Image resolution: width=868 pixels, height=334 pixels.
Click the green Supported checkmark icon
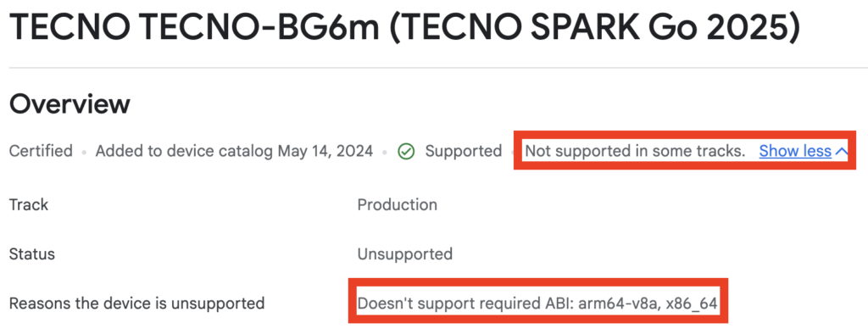point(406,151)
